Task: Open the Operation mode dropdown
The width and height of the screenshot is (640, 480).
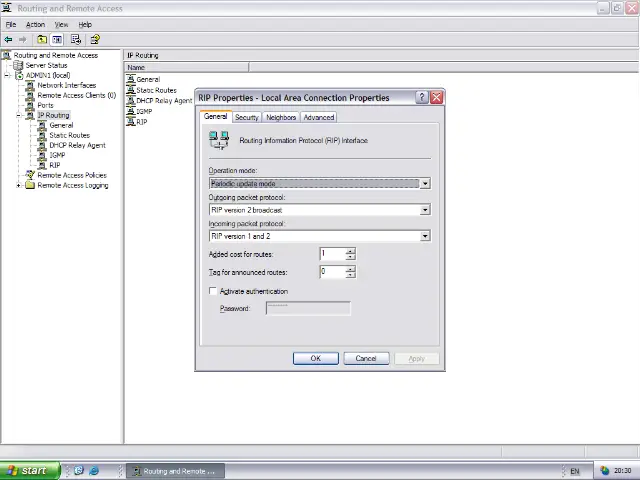Action: [425, 184]
